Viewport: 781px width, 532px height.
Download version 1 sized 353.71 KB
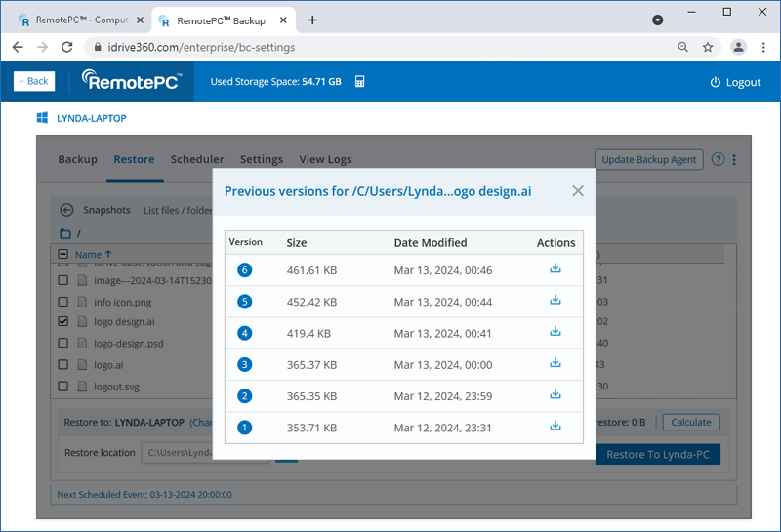pyautogui.click(x=555, y=426)
